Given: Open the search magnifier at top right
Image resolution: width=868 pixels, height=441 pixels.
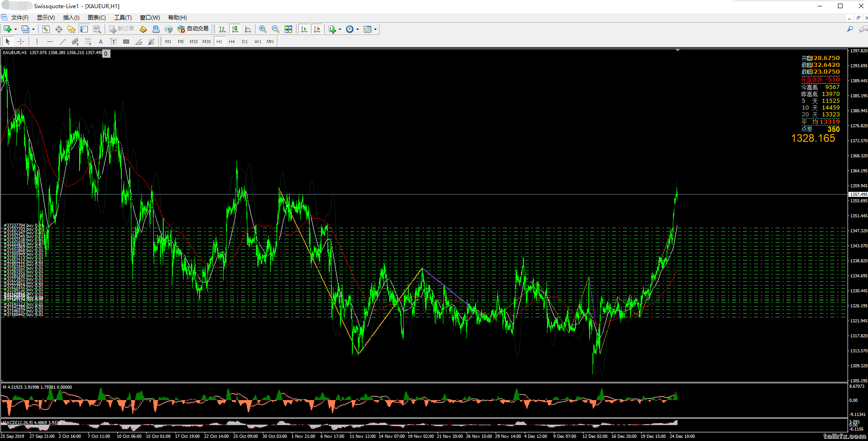Looking at the screenshot, I should pyautogui.click(x=850, y=29).
